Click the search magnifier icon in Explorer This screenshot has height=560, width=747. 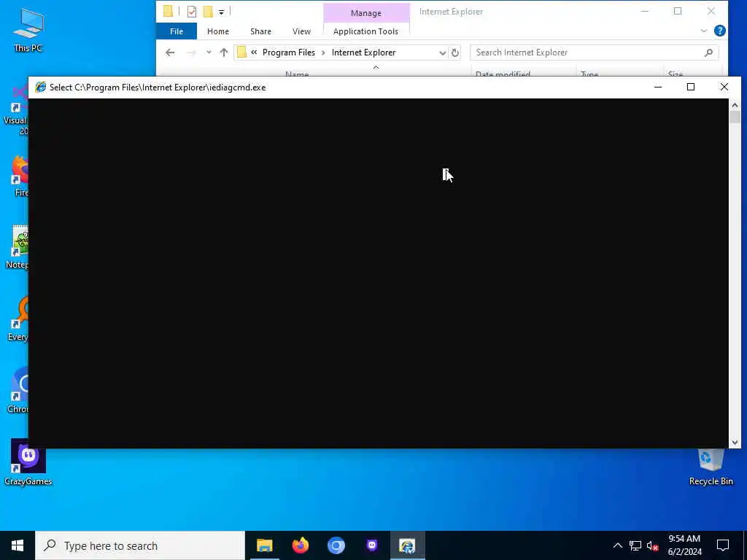click(x=708, y=52)
